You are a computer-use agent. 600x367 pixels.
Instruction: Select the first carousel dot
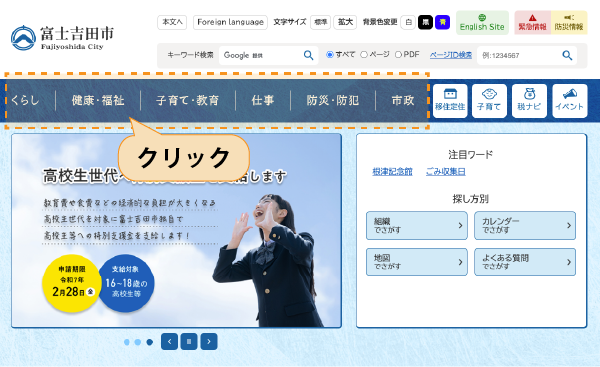click(127, 342)
